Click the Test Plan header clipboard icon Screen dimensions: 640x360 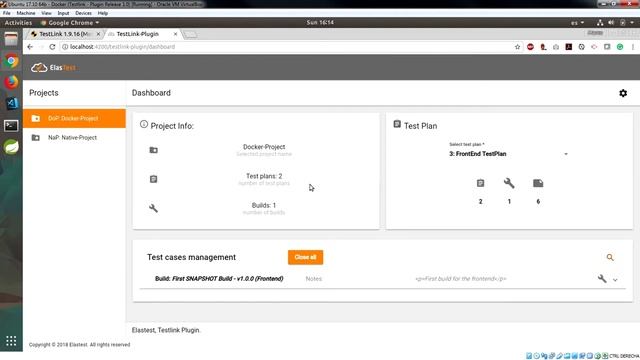pos(397,124)
